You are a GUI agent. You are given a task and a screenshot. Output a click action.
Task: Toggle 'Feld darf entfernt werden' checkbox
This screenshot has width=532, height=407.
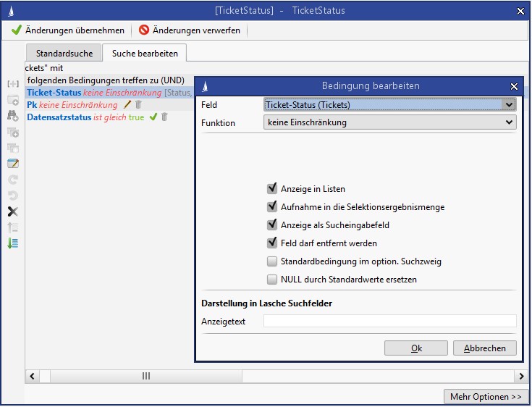pyautogui.click(x=272, y=243)
